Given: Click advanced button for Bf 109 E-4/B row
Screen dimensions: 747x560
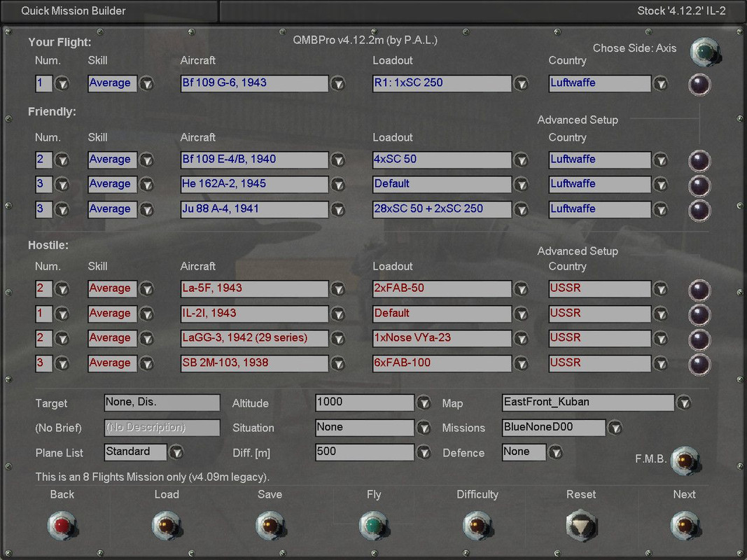Looking at the screenshot, I should 699,161.
